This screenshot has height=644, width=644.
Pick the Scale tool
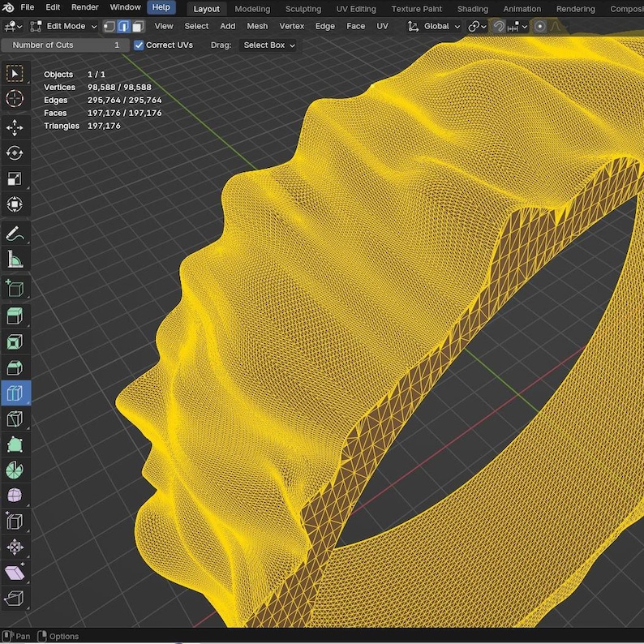click(x=15, y=178)
